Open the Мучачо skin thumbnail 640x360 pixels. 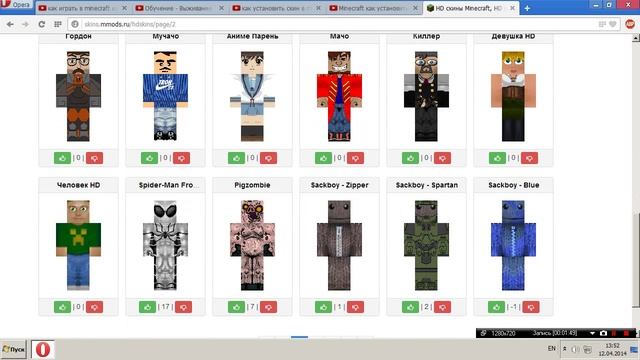(165, 96)
